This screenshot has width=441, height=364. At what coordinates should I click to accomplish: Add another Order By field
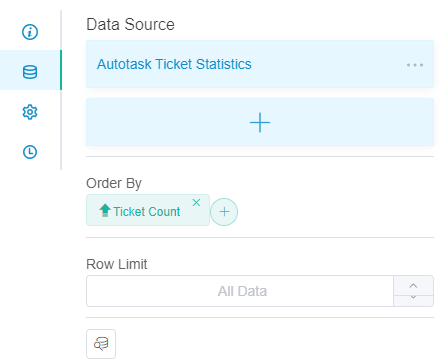tap(224, 212)
